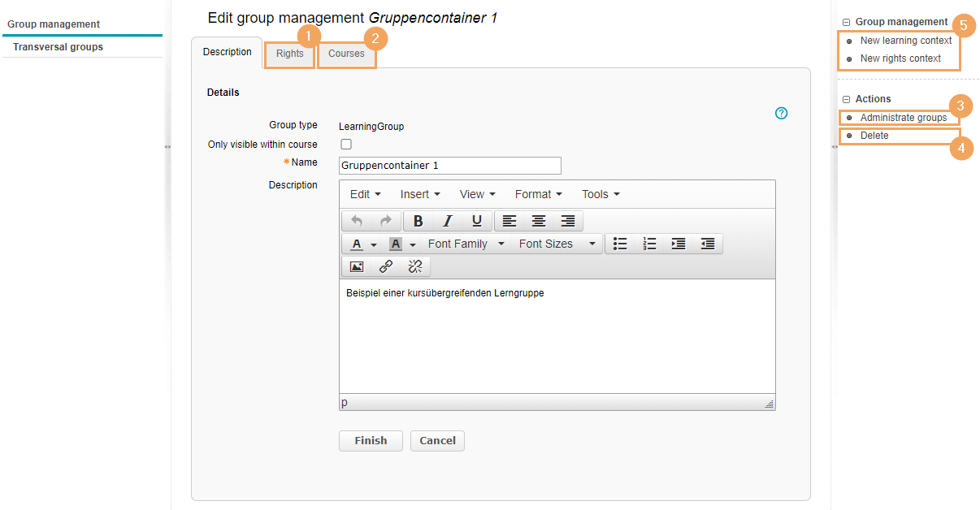Open the insert image dialog
Screen dimensions: 980x510
[356, 266]
